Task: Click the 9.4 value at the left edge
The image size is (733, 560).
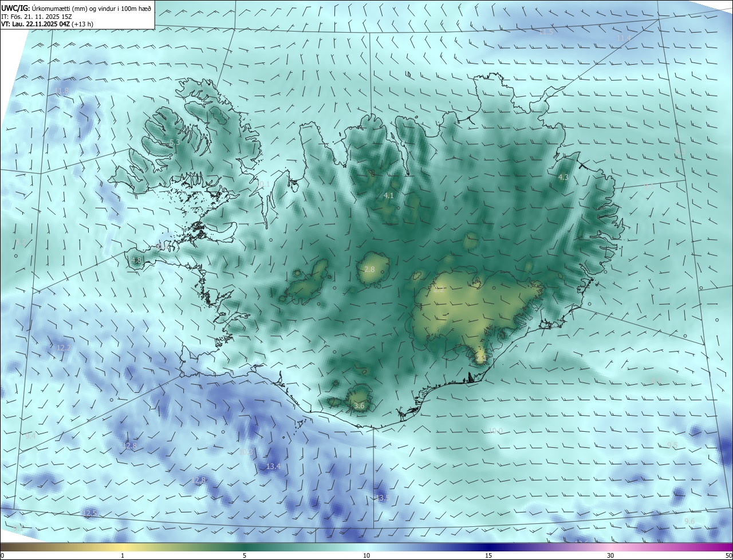Action: 30,436
